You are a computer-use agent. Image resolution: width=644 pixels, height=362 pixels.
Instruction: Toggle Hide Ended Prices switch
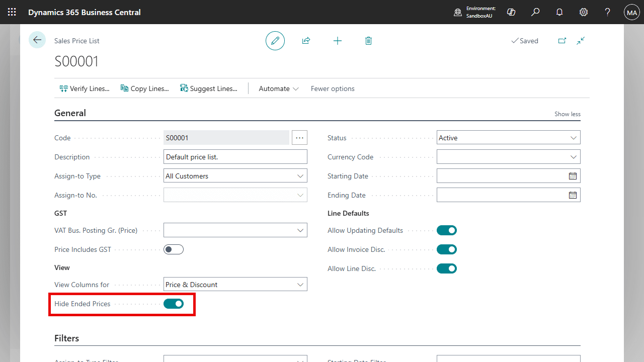174,304
